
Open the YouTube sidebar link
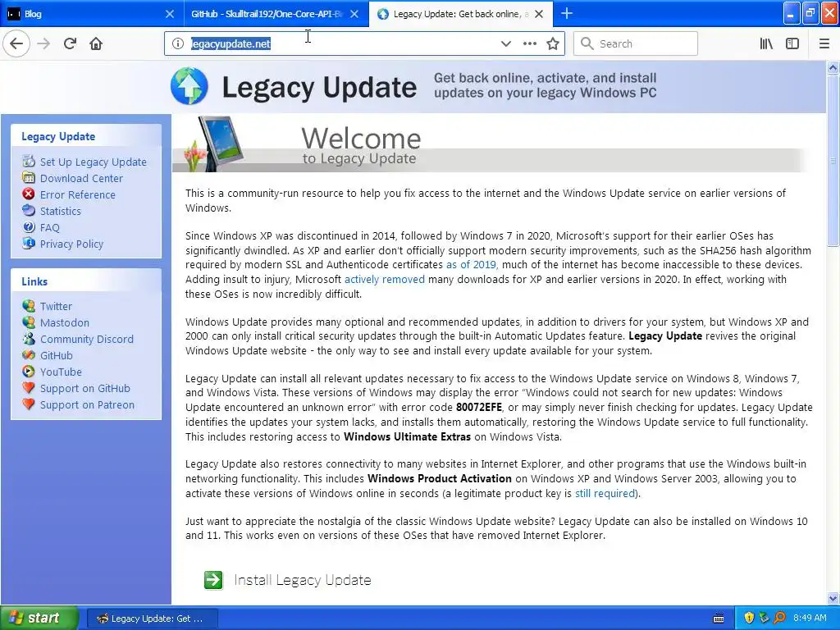pos(61,372)
